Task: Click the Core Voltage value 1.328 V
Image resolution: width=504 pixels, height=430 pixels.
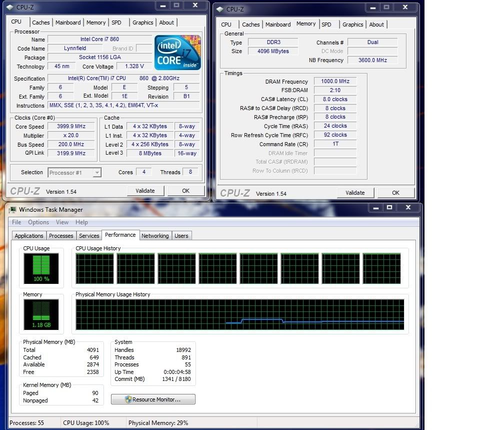Action: [134, 66]
